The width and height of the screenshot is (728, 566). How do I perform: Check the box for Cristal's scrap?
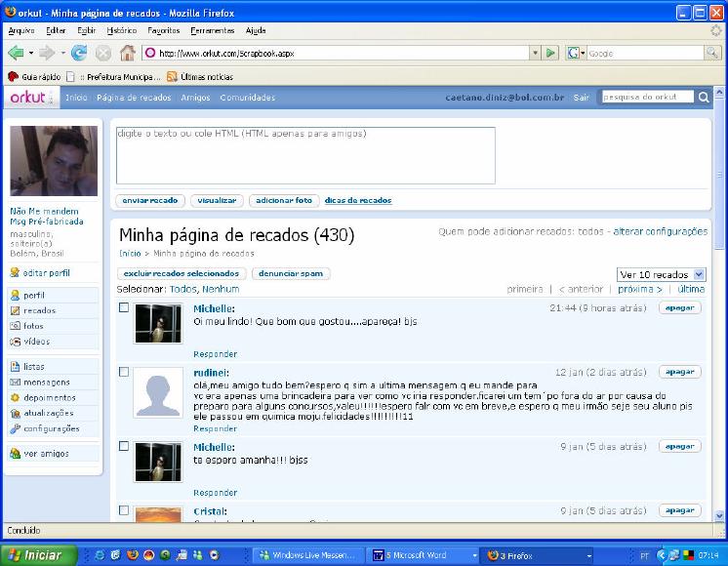coord(124,510)
